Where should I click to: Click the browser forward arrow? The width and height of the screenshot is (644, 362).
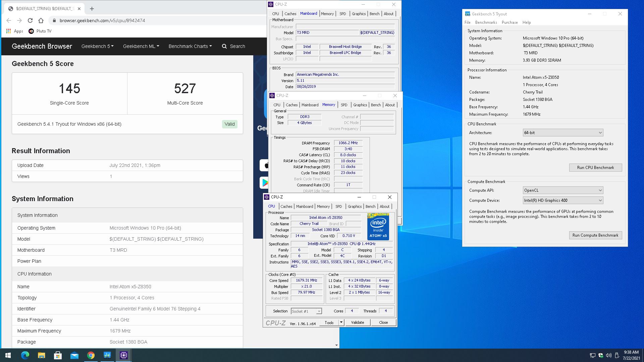(19, 20)
